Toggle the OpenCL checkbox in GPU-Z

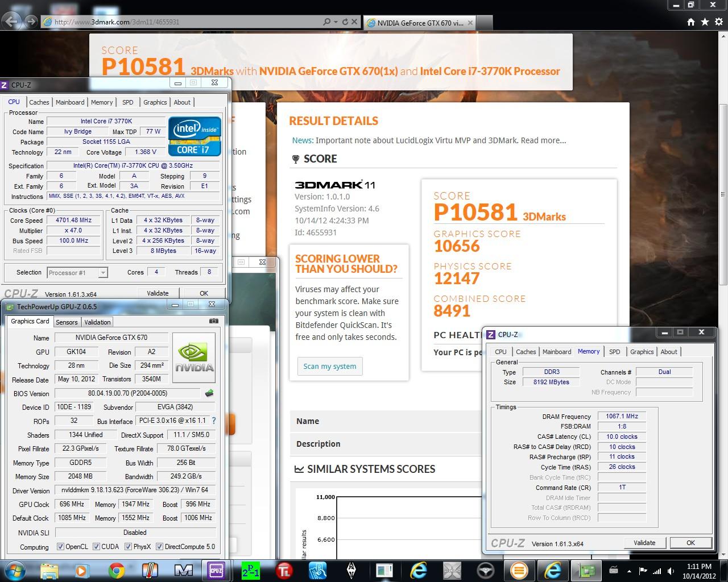click(x=60, y=547)
